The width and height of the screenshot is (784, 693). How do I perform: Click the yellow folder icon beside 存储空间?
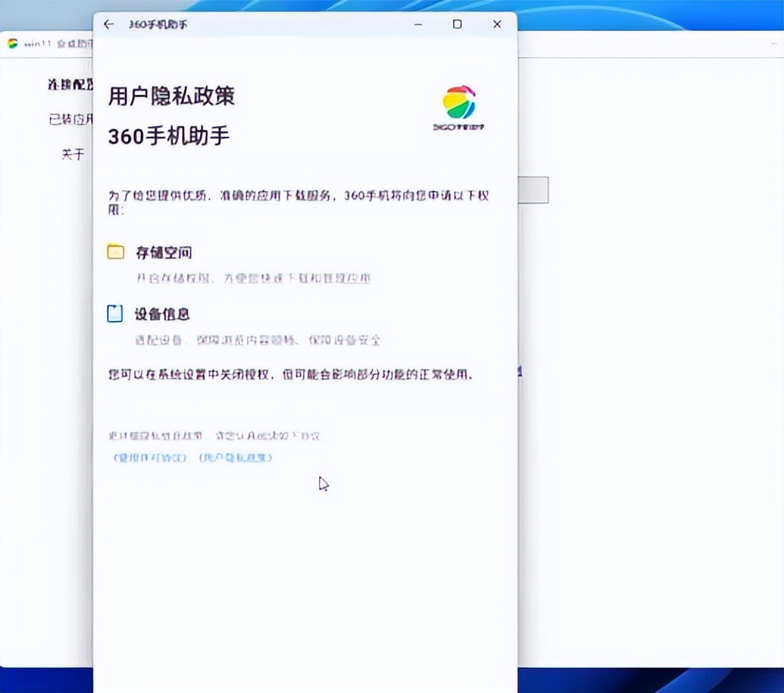click(x=115, y=252)
